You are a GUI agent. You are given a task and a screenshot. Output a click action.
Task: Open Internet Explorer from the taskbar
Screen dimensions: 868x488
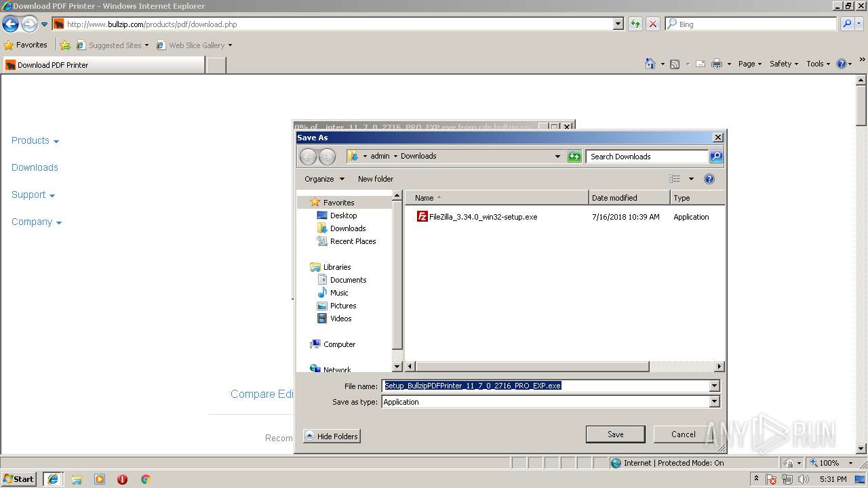point(52,479)
